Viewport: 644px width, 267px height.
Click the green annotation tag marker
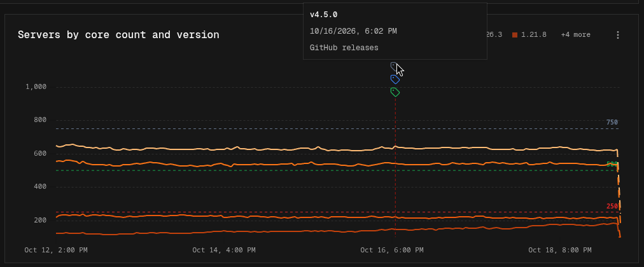[x=395, y=92]
